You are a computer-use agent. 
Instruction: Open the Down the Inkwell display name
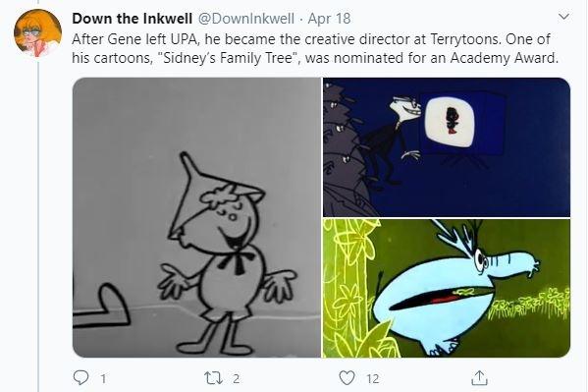click(132, 19)
